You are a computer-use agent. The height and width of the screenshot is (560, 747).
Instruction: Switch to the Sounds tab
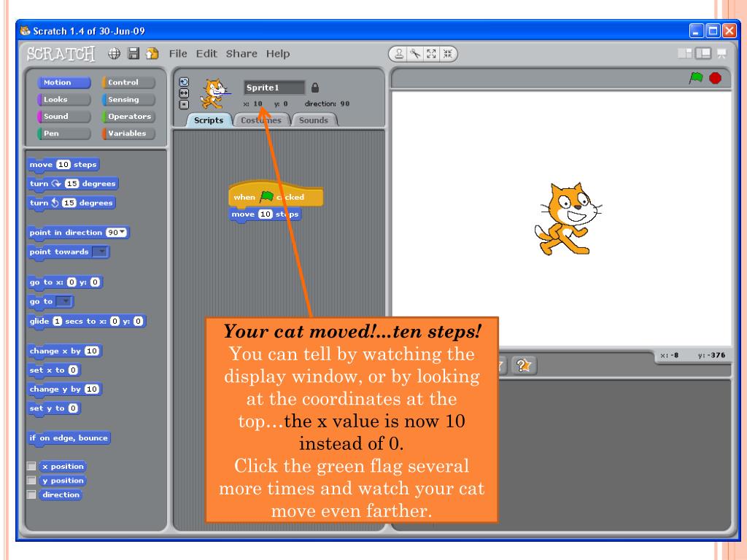[314, 120]
